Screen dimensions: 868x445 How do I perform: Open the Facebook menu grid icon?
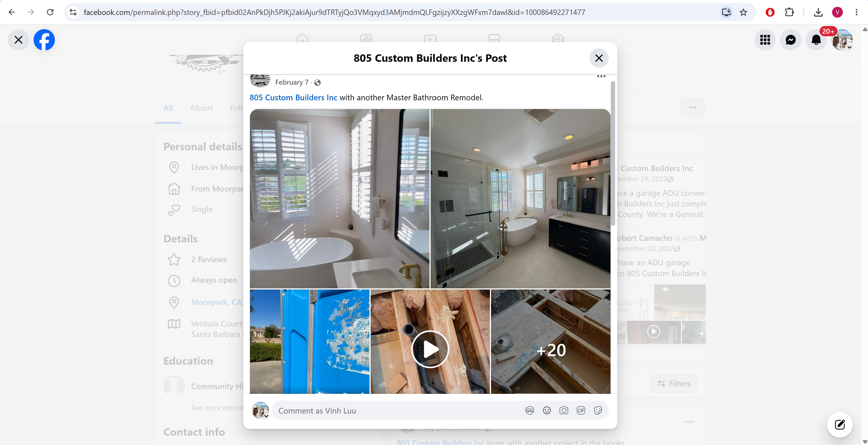pos(765,40)
